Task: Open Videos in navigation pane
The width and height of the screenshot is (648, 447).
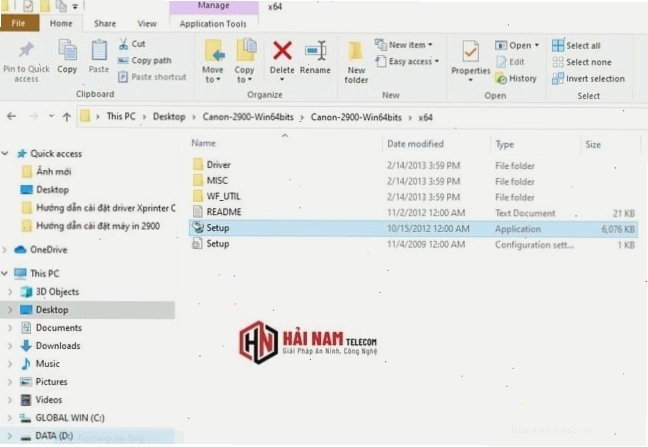Action: (41, 400)
